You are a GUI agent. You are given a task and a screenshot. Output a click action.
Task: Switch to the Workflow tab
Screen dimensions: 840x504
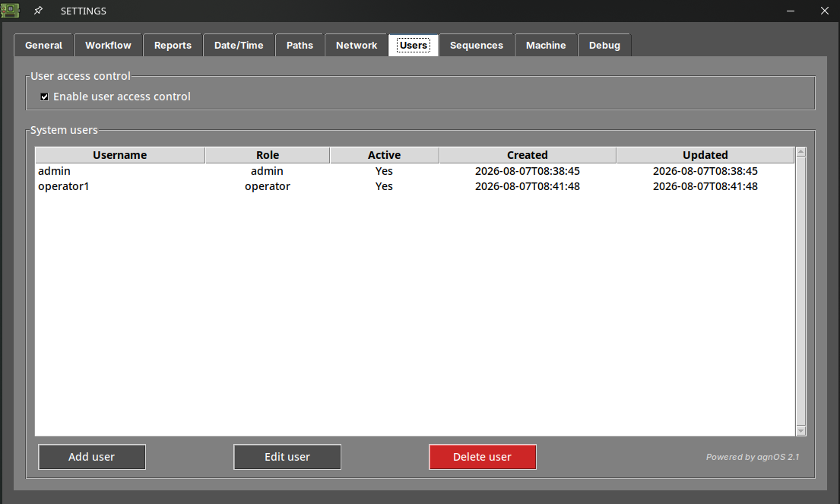pyautogui.click(x=108, y=46)
